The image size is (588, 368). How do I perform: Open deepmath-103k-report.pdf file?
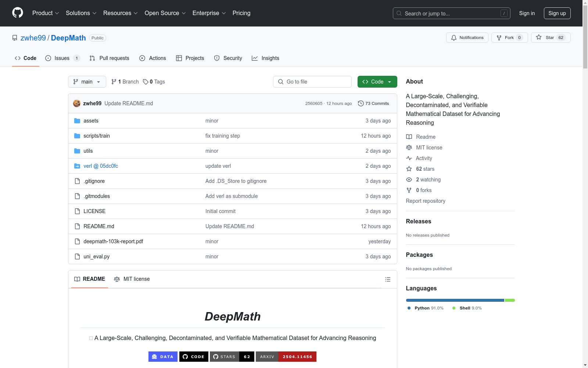coord(113,241)
